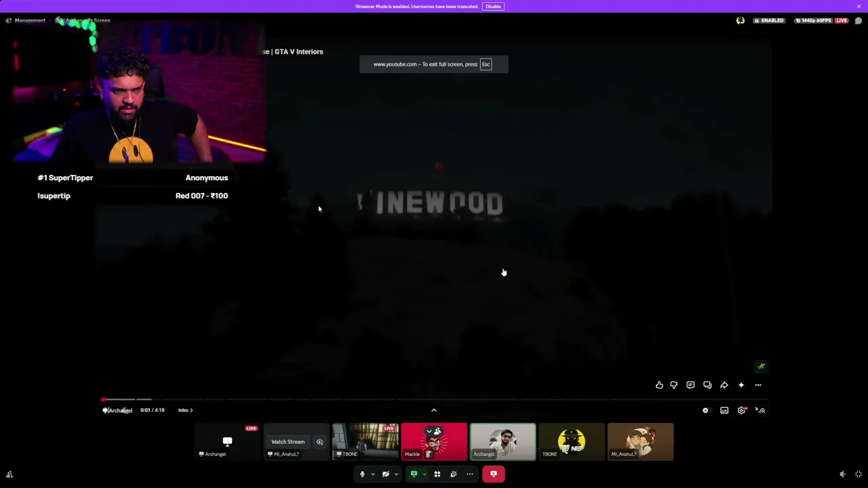Click the Management channel name
868x488 pixels.
tap(30, 20)
